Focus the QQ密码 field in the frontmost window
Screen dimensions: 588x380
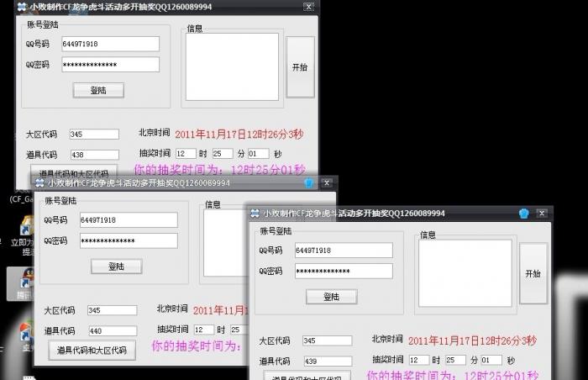pyautogui.click(x=344, y=271)
